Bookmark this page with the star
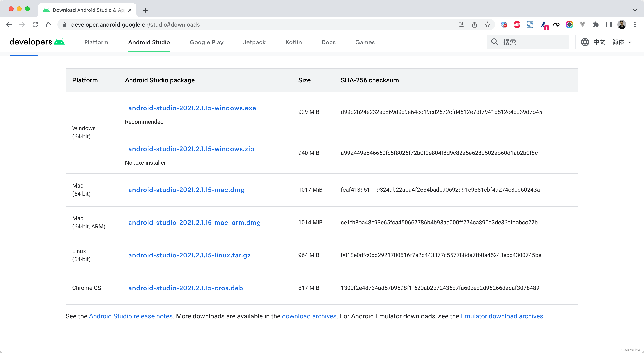The width and height of the screenshot is (644, 353). pos(487,25)
